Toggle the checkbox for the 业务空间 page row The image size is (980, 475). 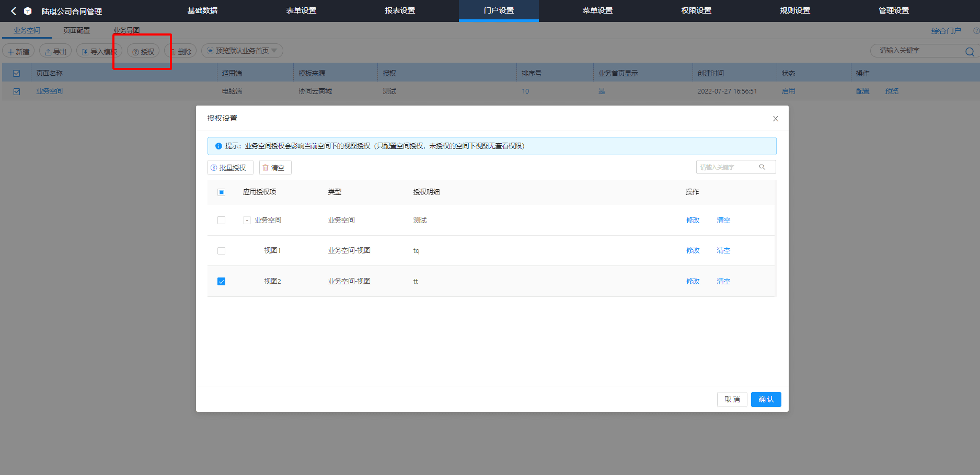(17, 91)
